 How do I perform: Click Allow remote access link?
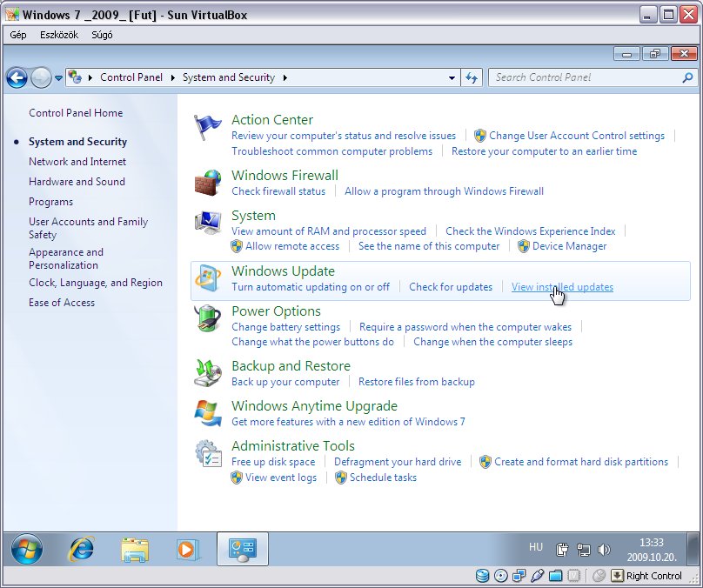[x=292, y=246]
